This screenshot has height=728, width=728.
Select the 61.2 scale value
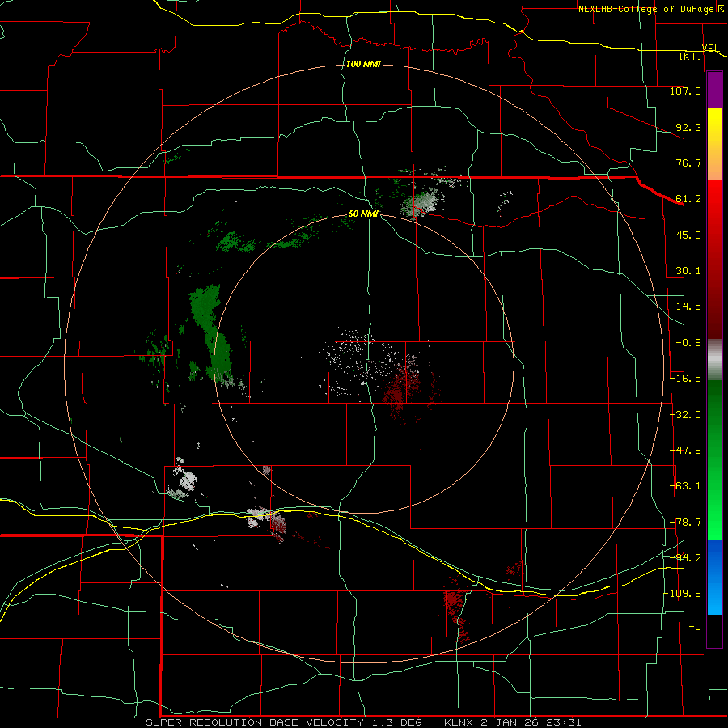(688, 199)
